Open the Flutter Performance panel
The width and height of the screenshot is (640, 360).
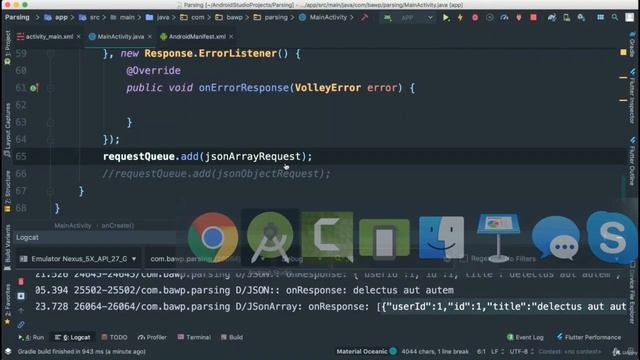click(589, 337)
